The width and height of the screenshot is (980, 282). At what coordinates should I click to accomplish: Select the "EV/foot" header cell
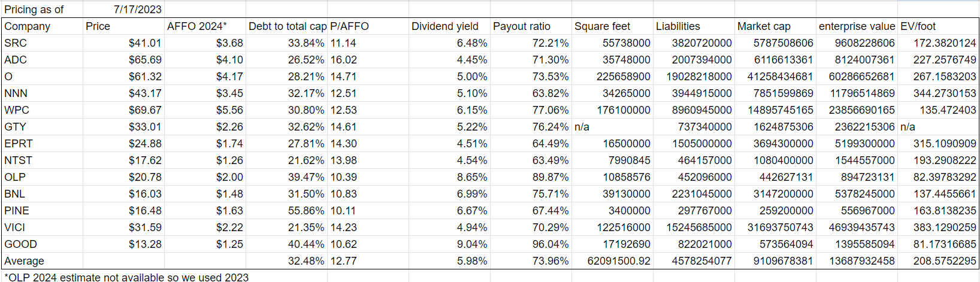point(918,26)
